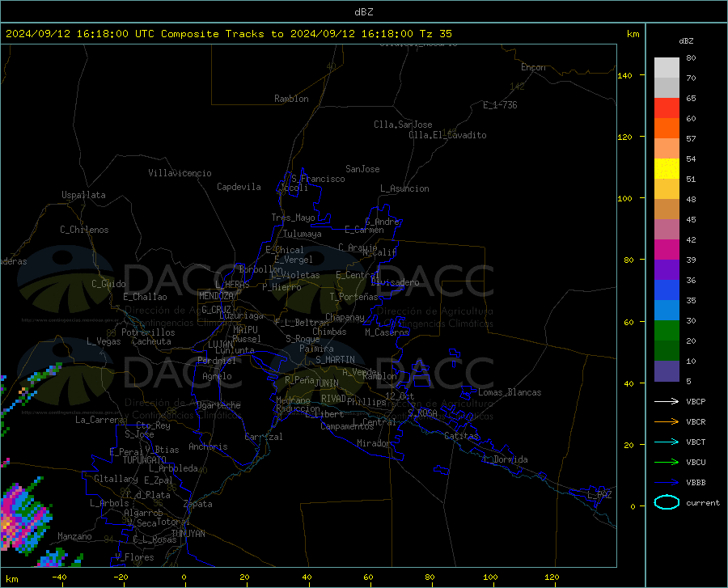Click the 100 km vertical axis tick
The width and height of the screenshot is (728, 588).
(x=624, y=199)
